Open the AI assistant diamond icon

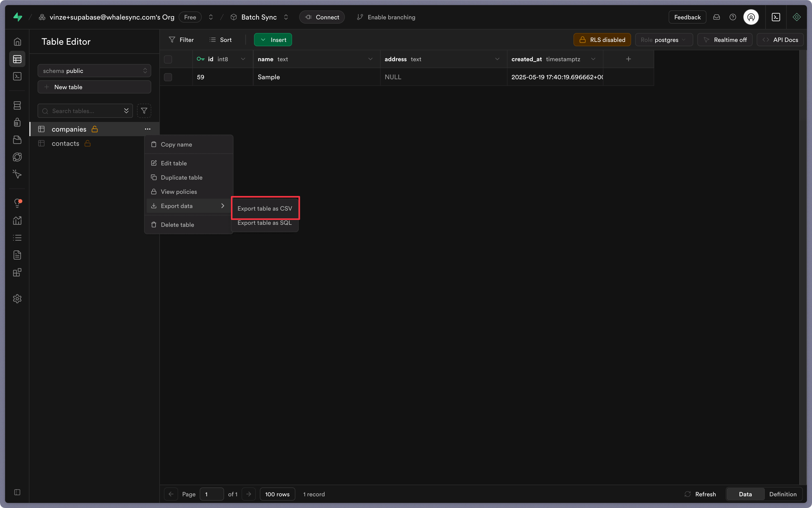pyautogui.click(x=797, y=17)
